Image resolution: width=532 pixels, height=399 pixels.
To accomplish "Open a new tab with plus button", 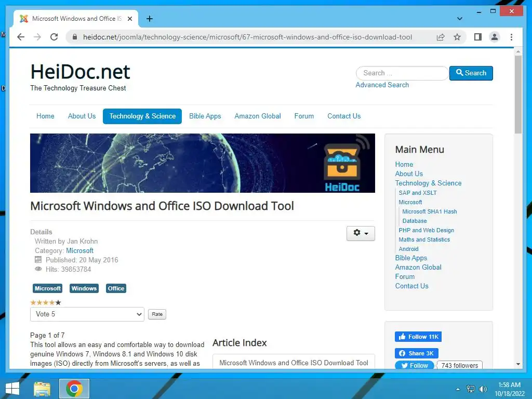I will tap(149, 19).
